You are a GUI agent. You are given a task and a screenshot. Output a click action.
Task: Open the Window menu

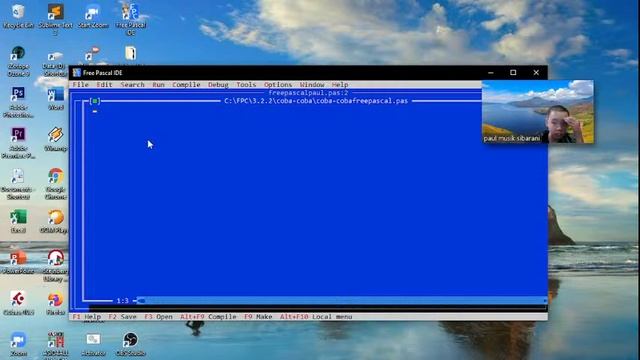tap(312, 84)
